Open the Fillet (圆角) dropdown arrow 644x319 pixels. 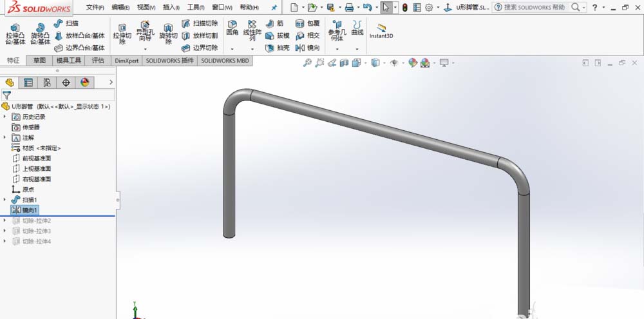(x=232, y=49)
